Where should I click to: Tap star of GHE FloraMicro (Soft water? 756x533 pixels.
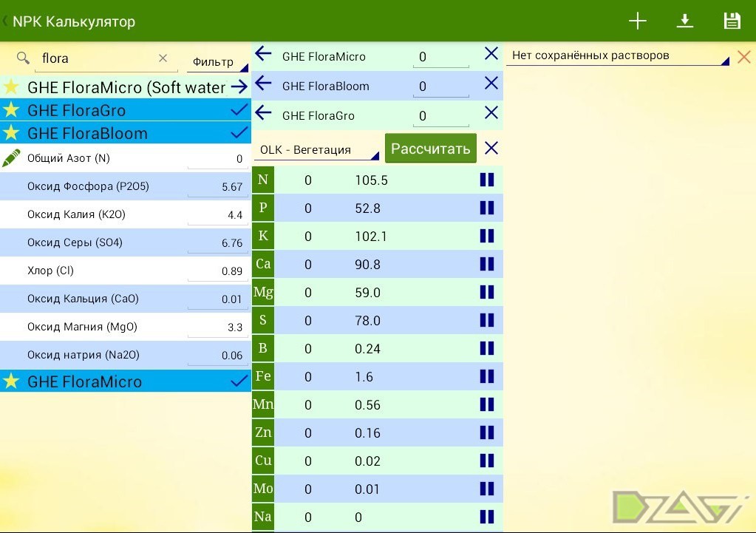tap(11, 86)
